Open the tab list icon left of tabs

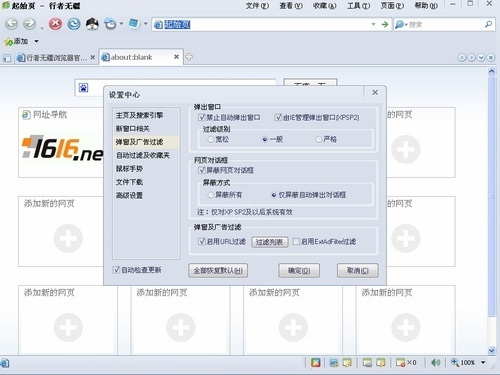7,58
